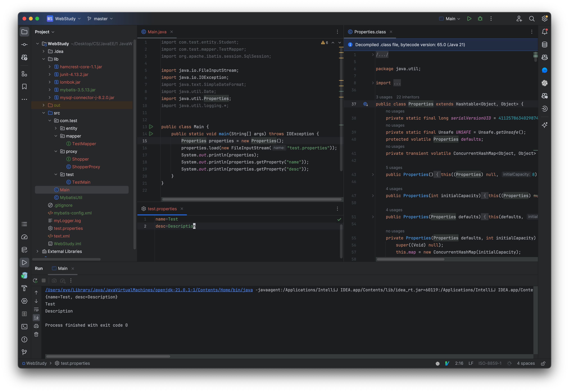
Task: Open the Notifications bell icon
Action: click(544, 32)
